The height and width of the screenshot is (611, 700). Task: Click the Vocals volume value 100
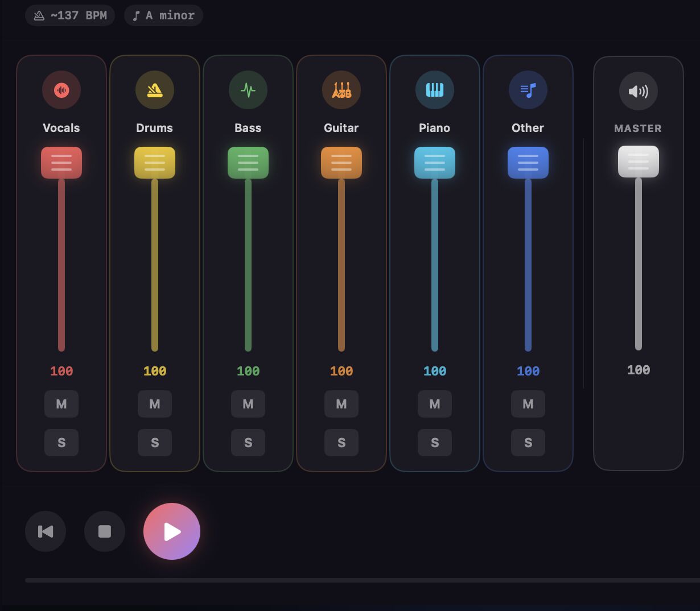pos(61,371)
